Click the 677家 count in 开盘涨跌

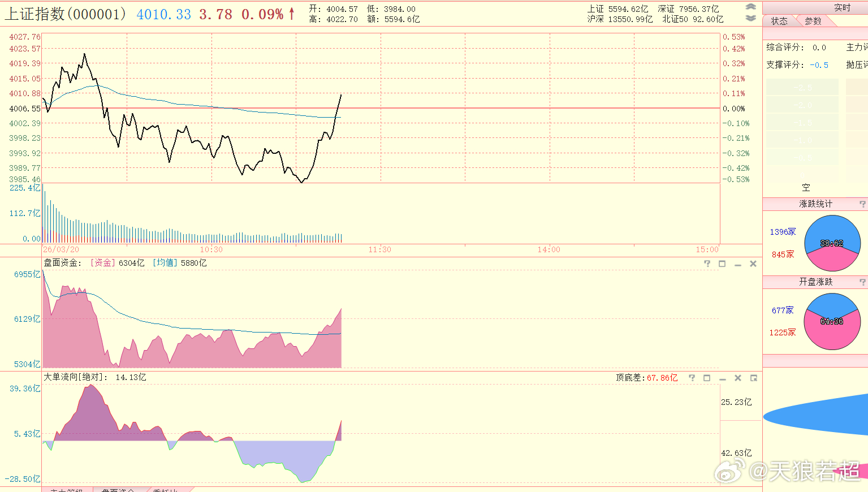click(783, 310)
